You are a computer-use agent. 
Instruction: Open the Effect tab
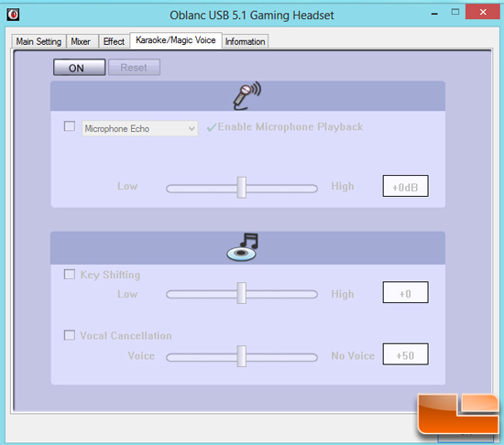[x=114, y=41]
